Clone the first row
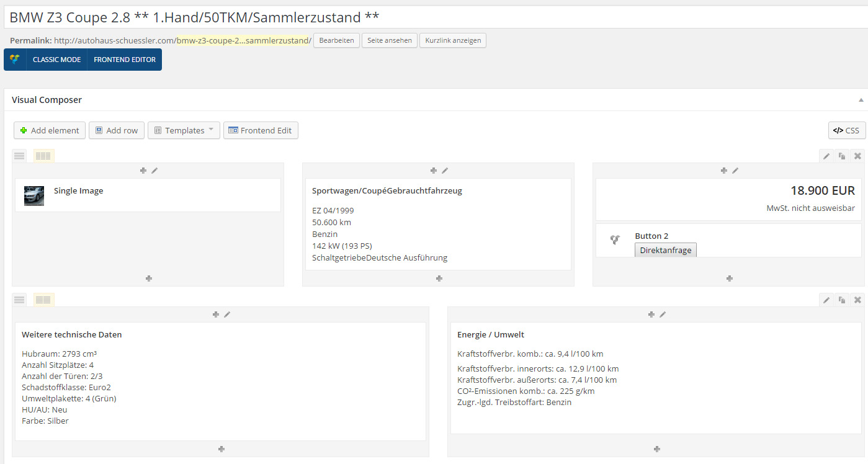The height and width of the screenshot is (464, 868). point(842,156)
